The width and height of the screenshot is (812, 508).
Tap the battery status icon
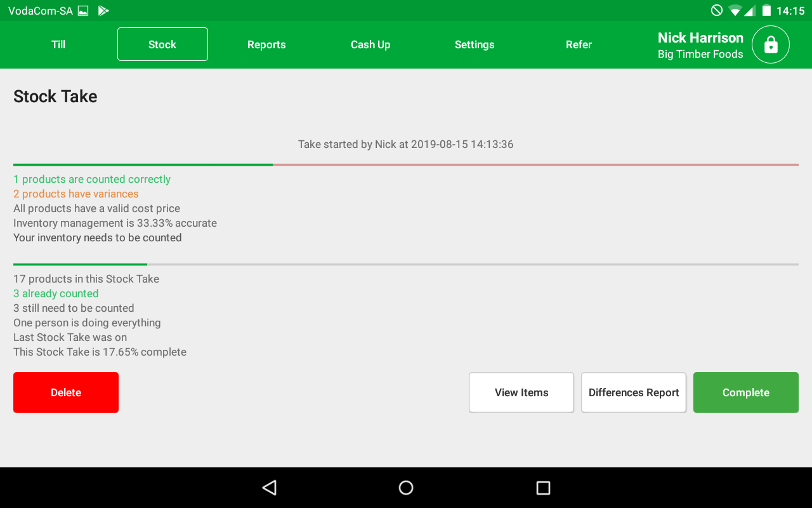pos(766,11)
